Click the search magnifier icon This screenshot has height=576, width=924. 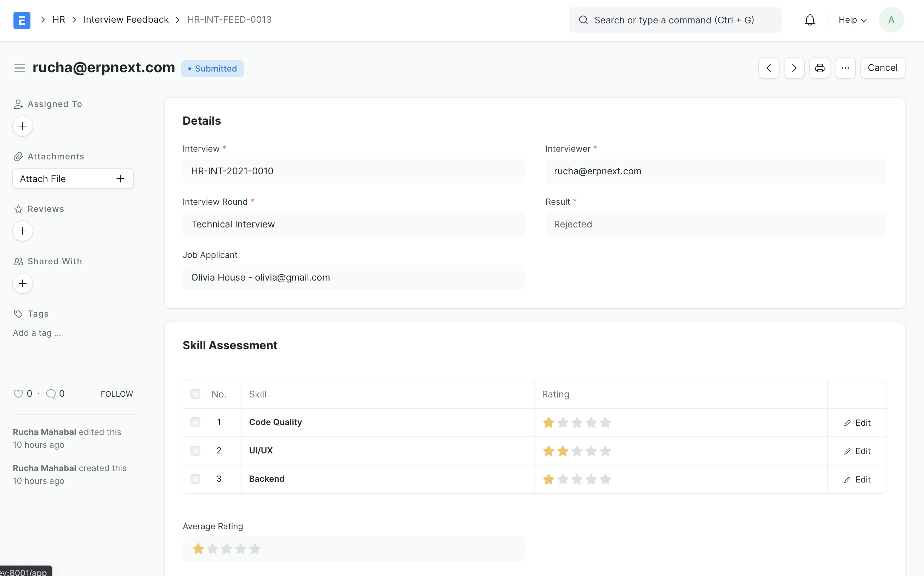pos(583,20)
